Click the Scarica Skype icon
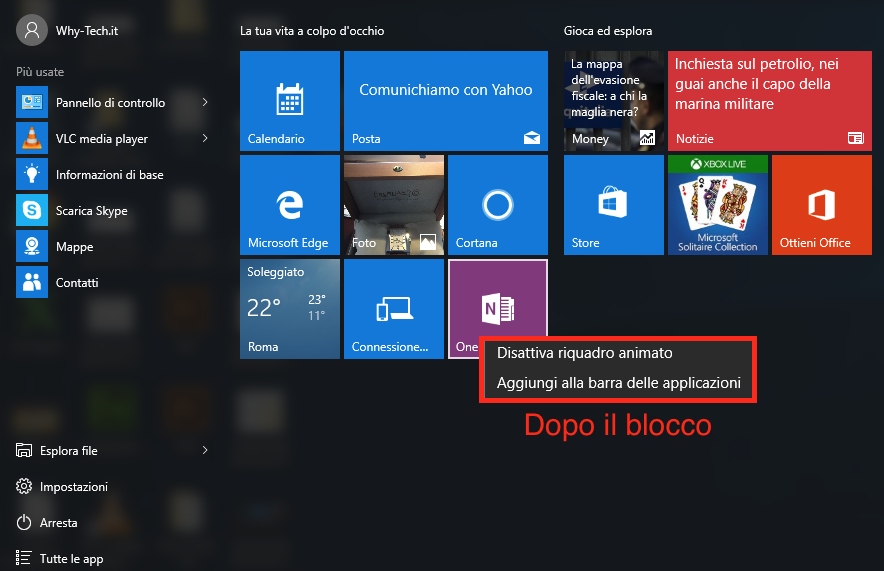Viewport: 884px width, 571px height. [32, 210]
